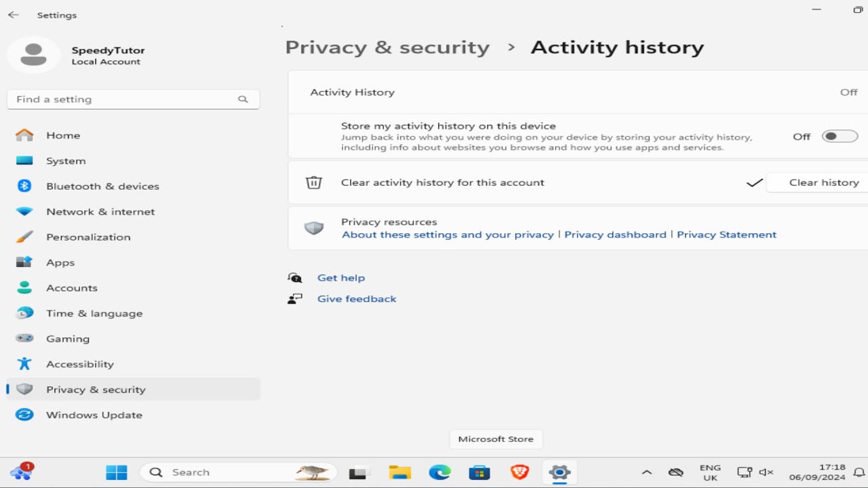Open the Apps settings section
This screenshot has width=868, height=488.
pos(134,262)
